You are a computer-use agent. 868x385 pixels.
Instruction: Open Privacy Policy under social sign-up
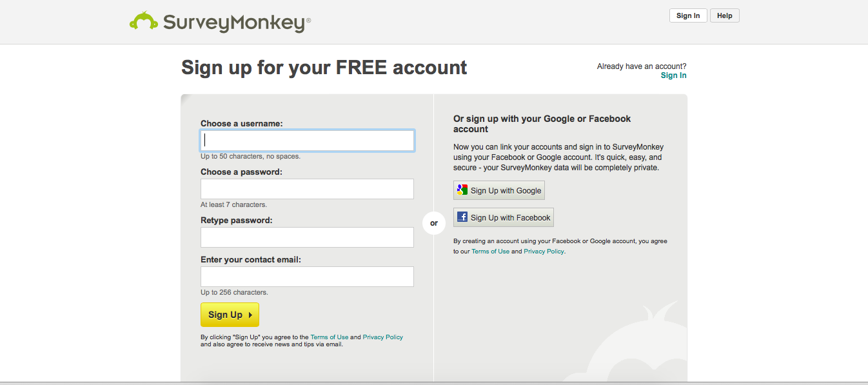point(544,252)
